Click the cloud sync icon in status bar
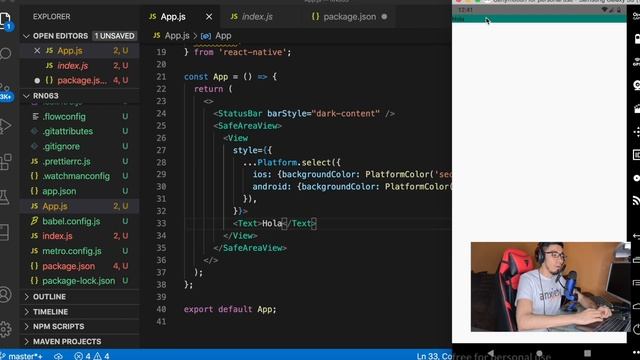This screenshot has width=640, height=360. (x=58, y=356)
